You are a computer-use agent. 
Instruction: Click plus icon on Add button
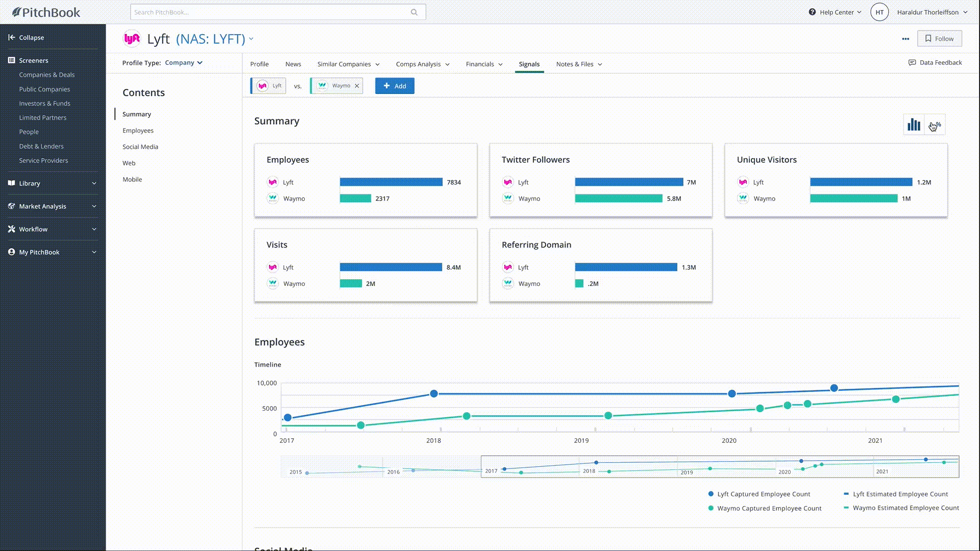tap(386, 86)
